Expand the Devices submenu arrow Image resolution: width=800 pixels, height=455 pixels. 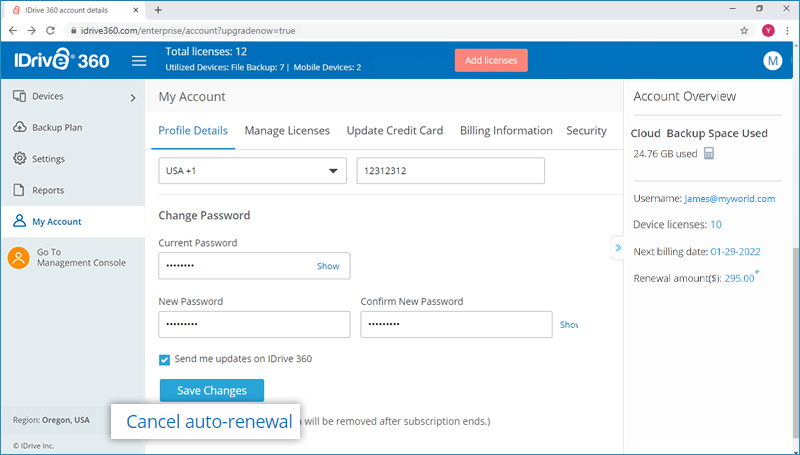(133, 97)
